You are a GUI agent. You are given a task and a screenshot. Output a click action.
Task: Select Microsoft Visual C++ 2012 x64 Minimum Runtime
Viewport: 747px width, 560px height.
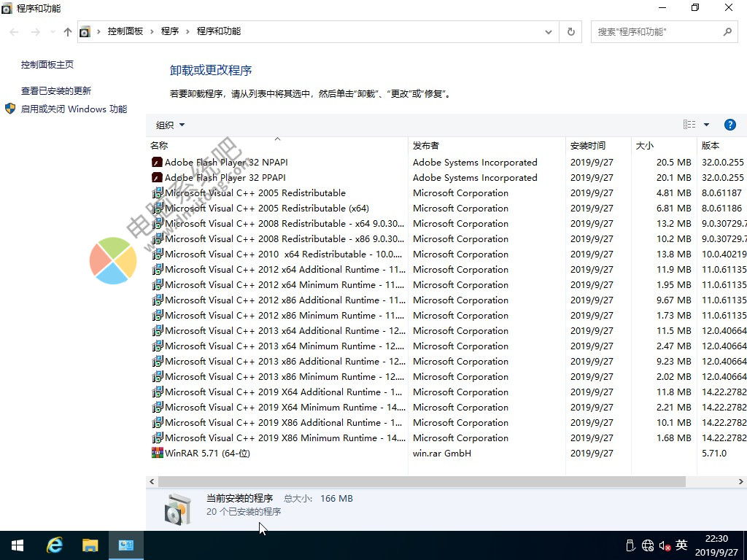285,285
